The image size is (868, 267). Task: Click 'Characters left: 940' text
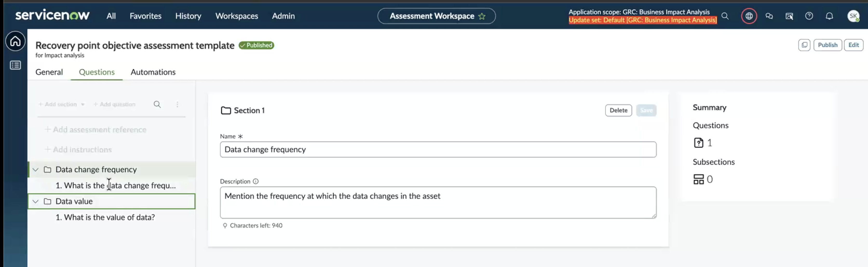point(256,226)
